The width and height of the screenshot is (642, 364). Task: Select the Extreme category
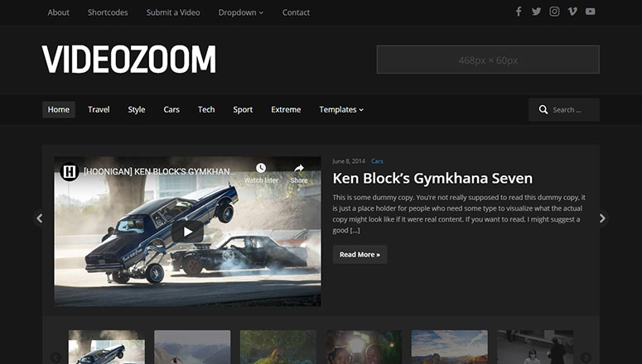tap(286, 109)
